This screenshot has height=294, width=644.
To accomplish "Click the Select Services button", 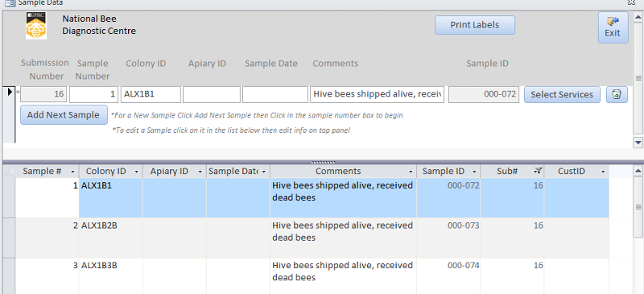I will 562,94.
